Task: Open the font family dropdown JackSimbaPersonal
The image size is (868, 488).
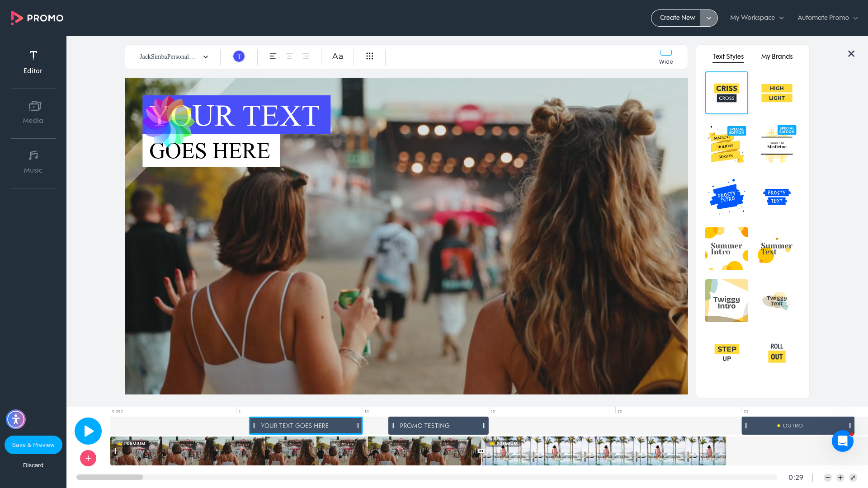Action: [x=174, y=56]
